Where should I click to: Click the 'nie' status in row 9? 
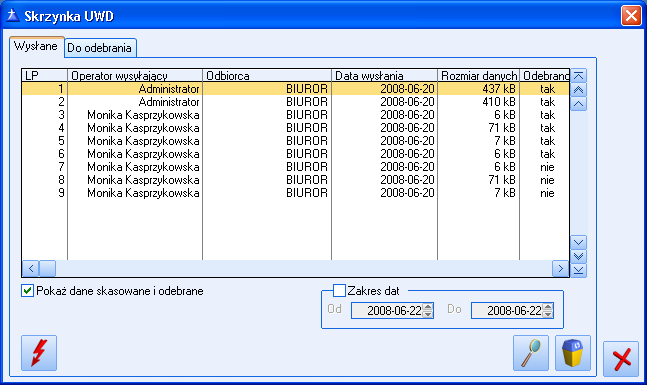coord(547,193)
